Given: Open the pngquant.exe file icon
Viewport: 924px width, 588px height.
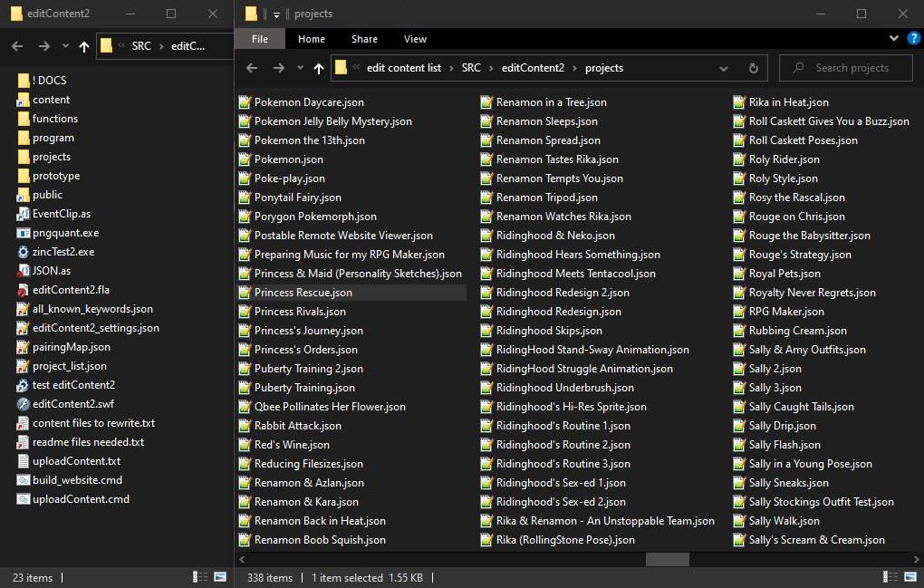Looking at the screenshot, I should pos(24,233).
